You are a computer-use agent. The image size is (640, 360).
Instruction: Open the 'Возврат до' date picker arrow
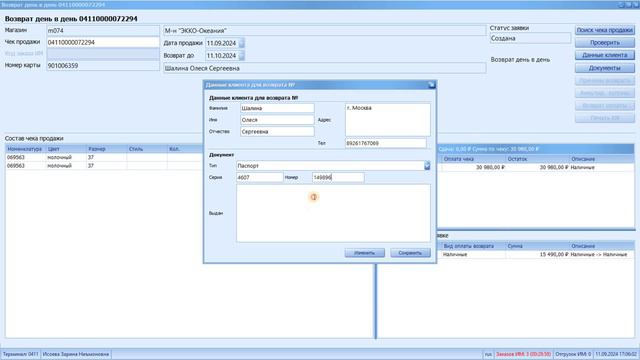coord(241,56)
